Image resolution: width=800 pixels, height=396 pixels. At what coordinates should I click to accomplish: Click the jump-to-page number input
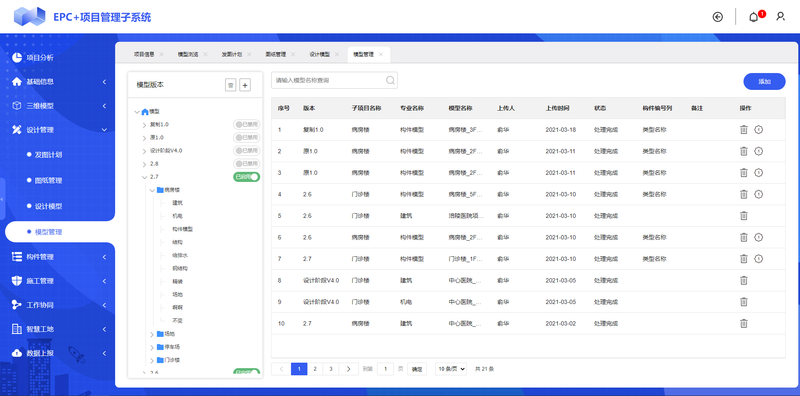(385, 369)
